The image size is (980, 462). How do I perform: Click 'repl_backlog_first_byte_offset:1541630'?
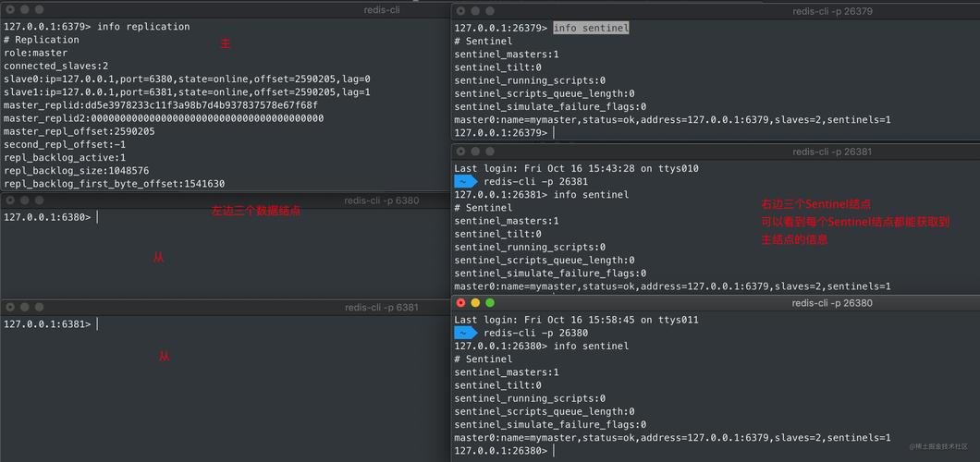[x=115, y=184]
